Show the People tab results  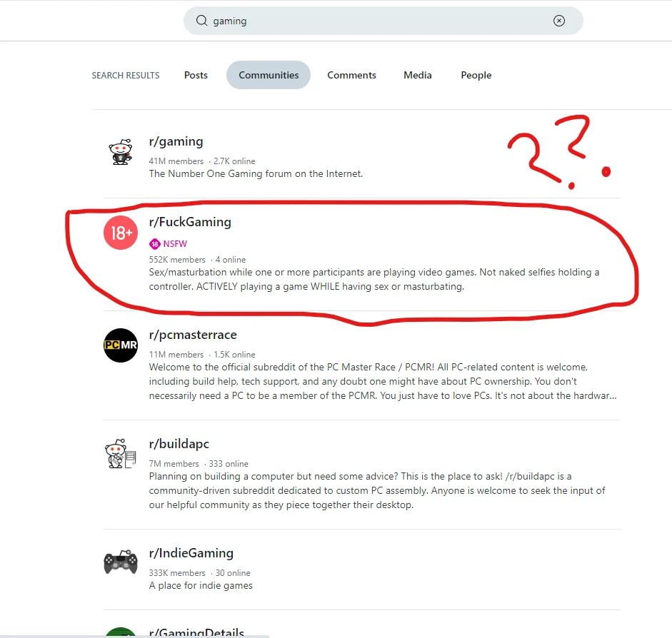(476, 75)
